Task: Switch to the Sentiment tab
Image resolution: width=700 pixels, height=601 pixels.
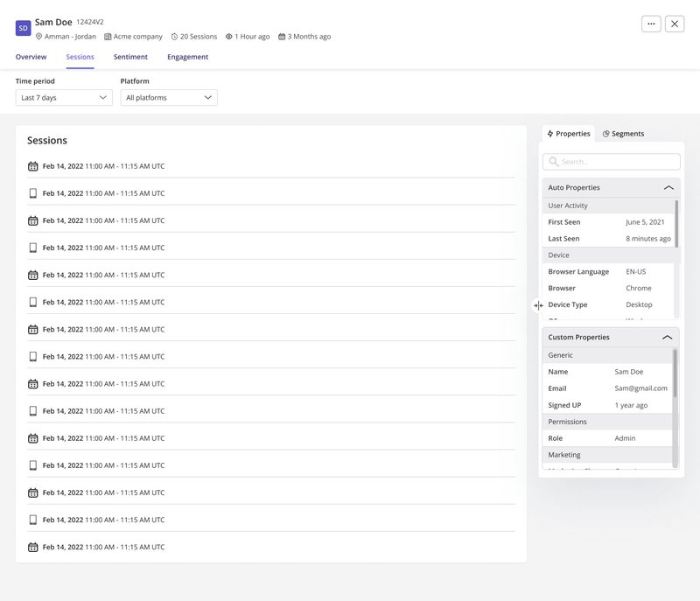Action: coord(130,57)
